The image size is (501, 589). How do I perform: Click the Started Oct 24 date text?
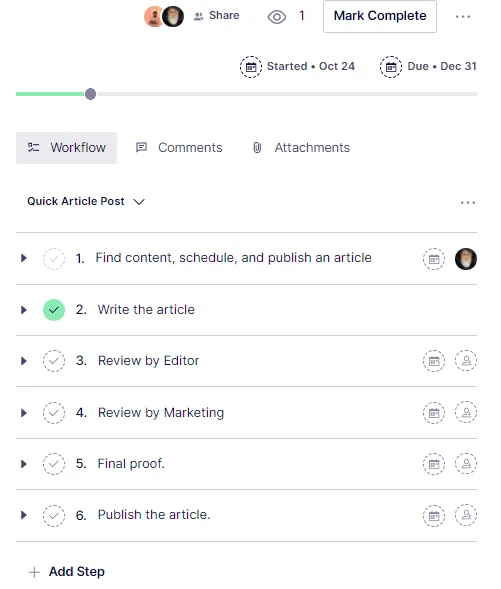[x=311, y=66]
